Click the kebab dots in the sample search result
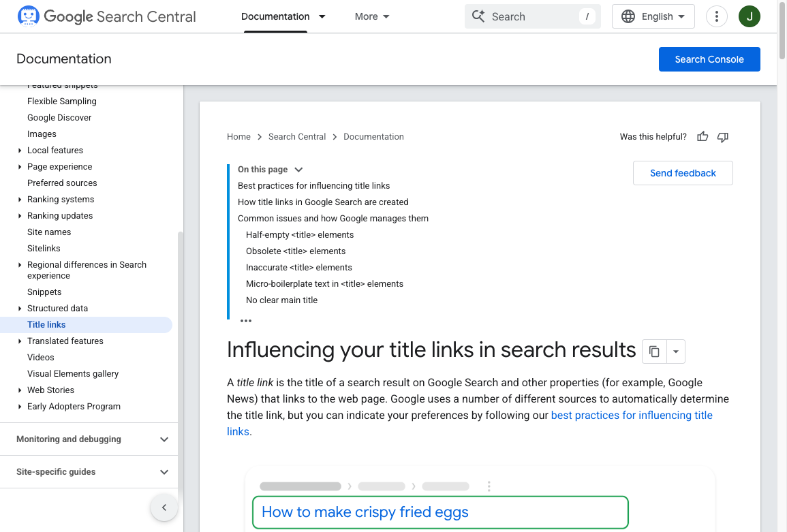787x532 pixels. tap(489, 486)
